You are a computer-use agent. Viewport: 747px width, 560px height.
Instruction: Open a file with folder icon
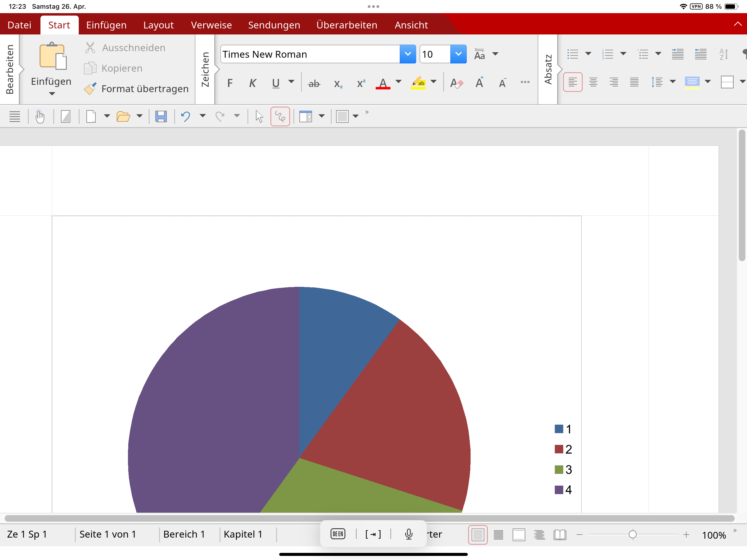tap(123, 116)
